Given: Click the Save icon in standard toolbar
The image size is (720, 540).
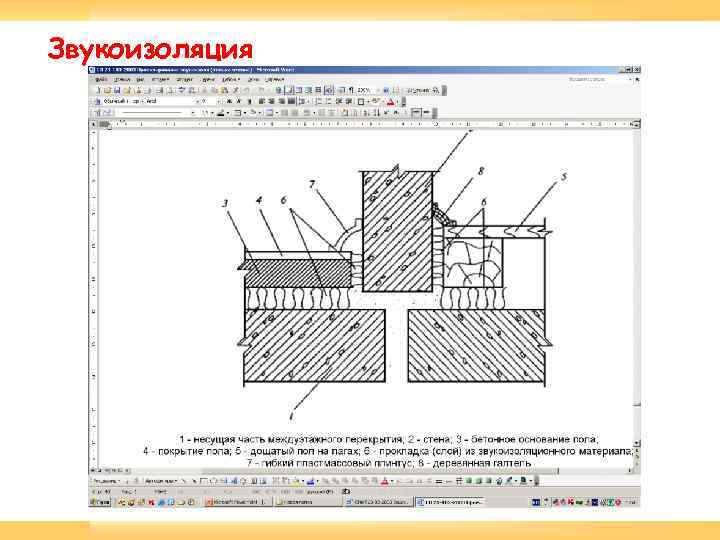Looking at the screenshot, I should (x=117, y=90).
